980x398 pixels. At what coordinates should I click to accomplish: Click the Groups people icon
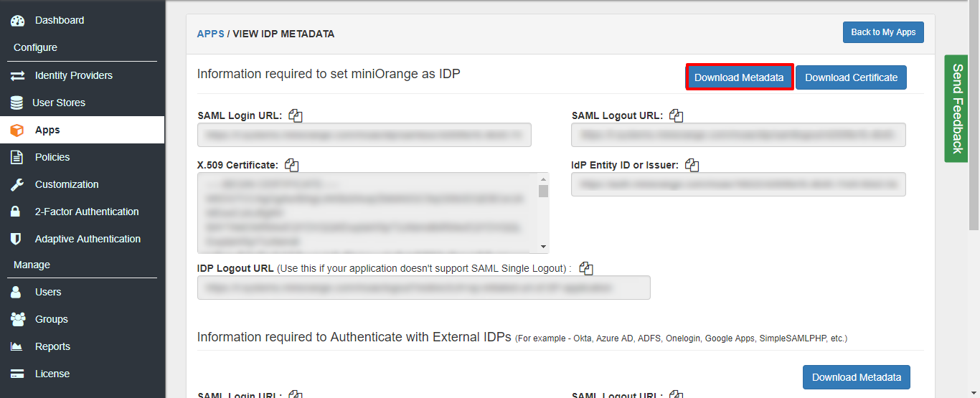point(17,319)
